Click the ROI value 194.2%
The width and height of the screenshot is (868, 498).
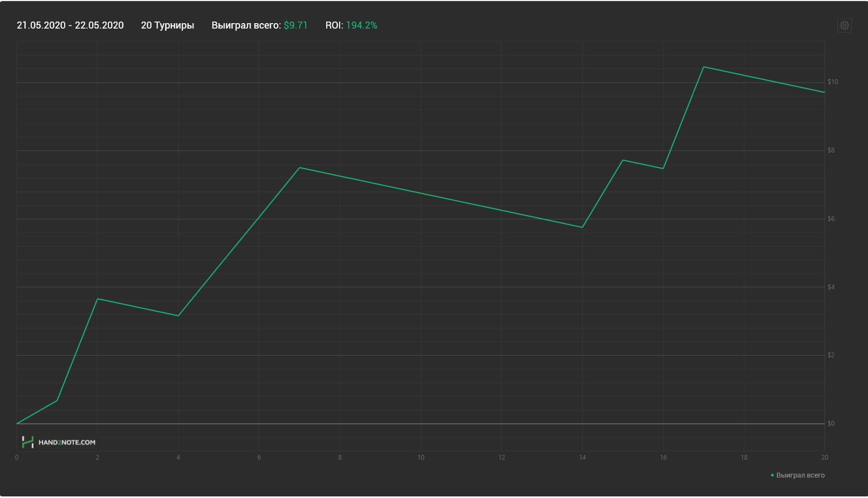coord(361,25)
